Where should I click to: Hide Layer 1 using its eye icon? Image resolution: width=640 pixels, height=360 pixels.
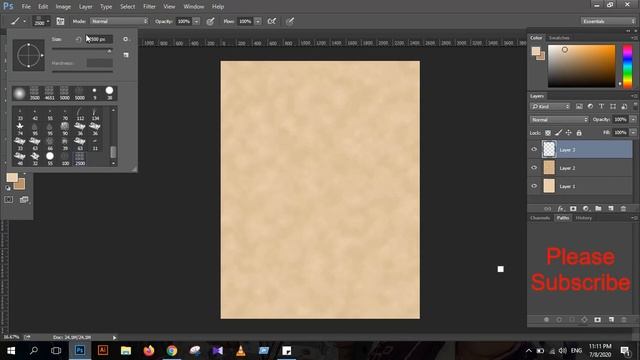point(534,186)
